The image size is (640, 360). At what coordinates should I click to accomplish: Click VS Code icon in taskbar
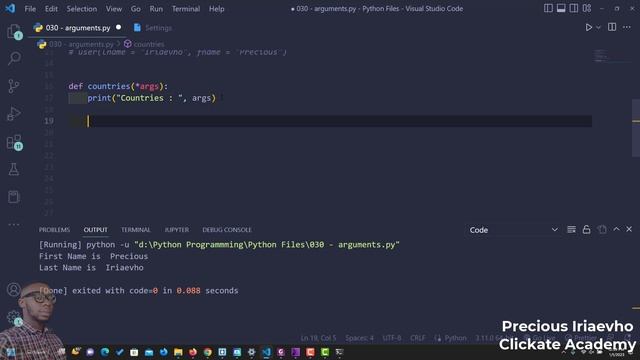(x=266, y=352)
